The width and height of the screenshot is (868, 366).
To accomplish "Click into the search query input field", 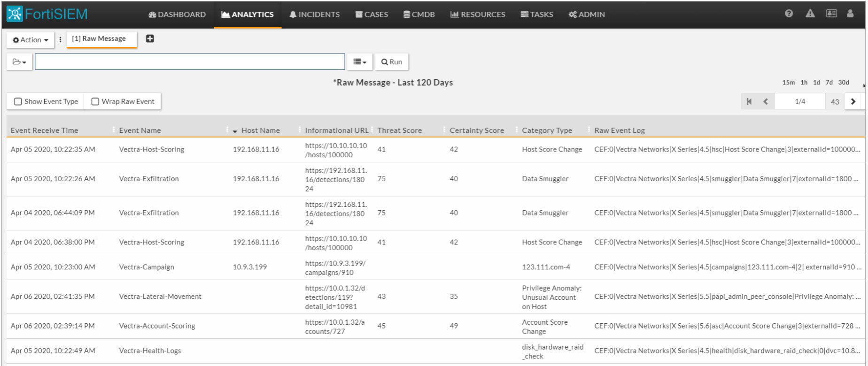I will coord(190,62).
